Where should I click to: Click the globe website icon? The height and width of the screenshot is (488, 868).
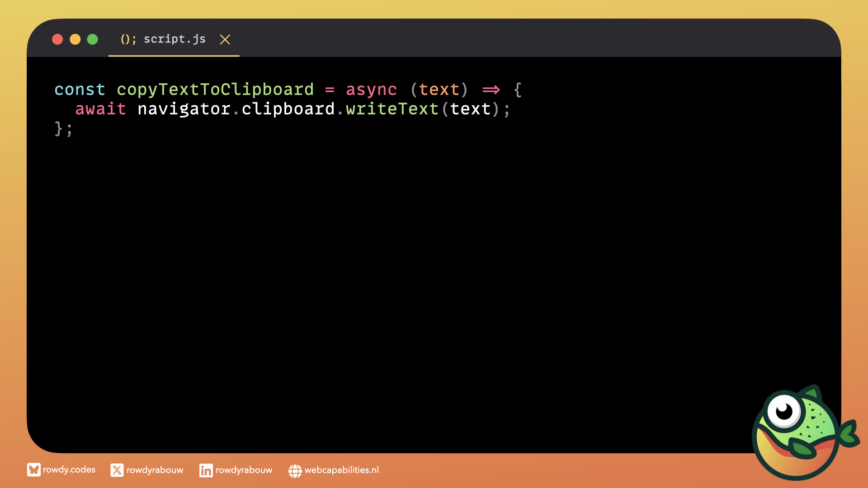click(295, 471)
